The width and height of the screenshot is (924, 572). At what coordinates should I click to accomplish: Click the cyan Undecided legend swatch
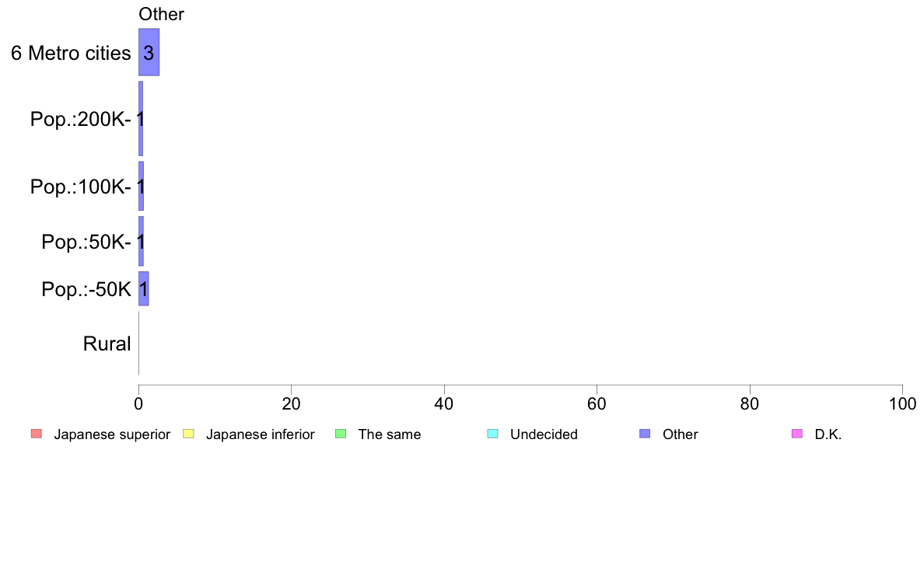(x=492, y=434)
